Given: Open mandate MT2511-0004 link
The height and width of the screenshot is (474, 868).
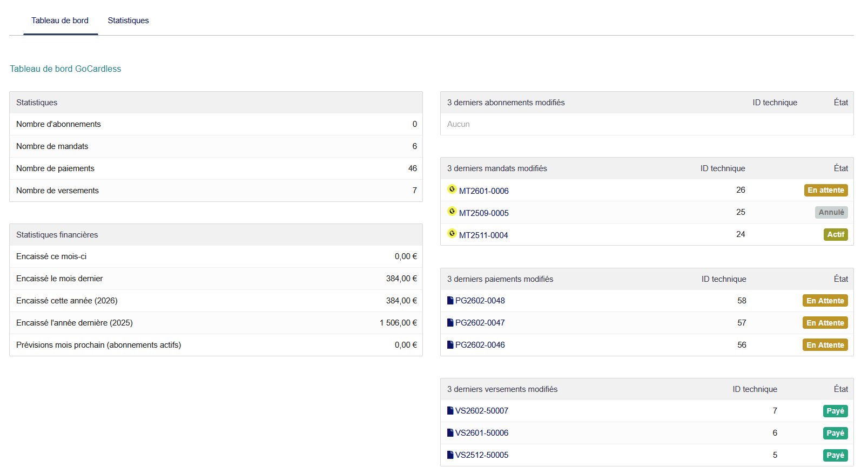Looking at the screenshot, I should pyautogui.click(x=483, y=235).
